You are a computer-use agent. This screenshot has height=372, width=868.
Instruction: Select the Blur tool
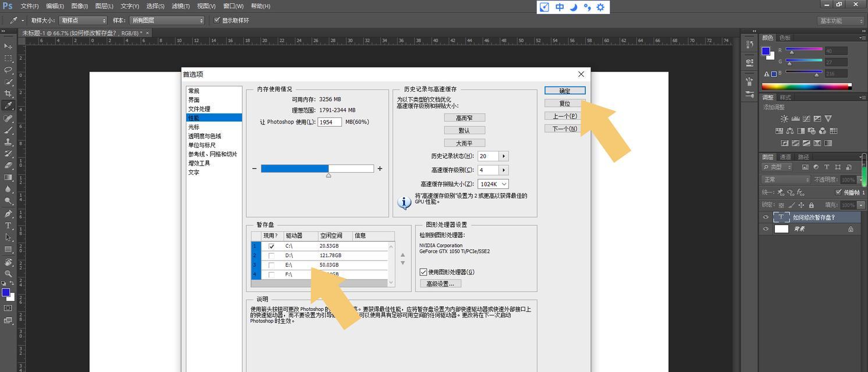[8, 189]
